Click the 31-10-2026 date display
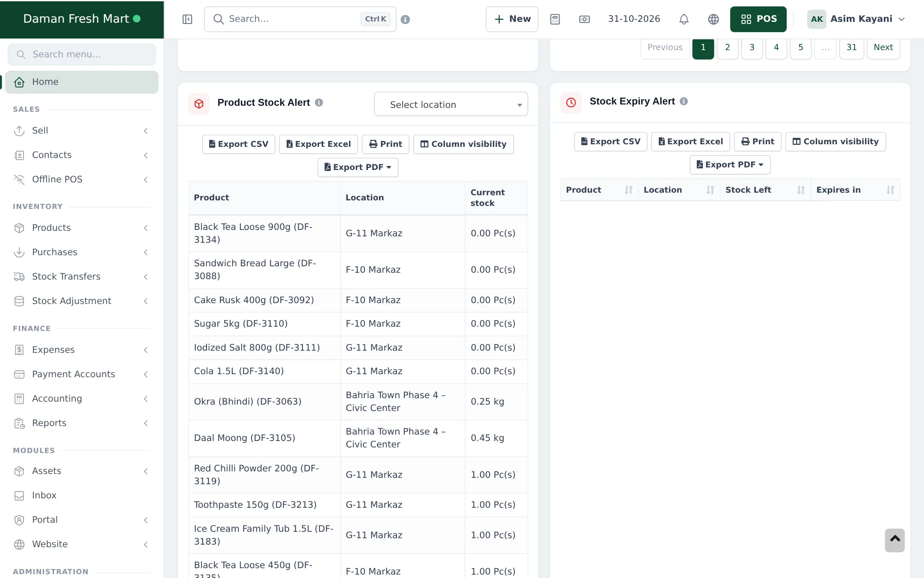924x578 pixels. point(634,19)
